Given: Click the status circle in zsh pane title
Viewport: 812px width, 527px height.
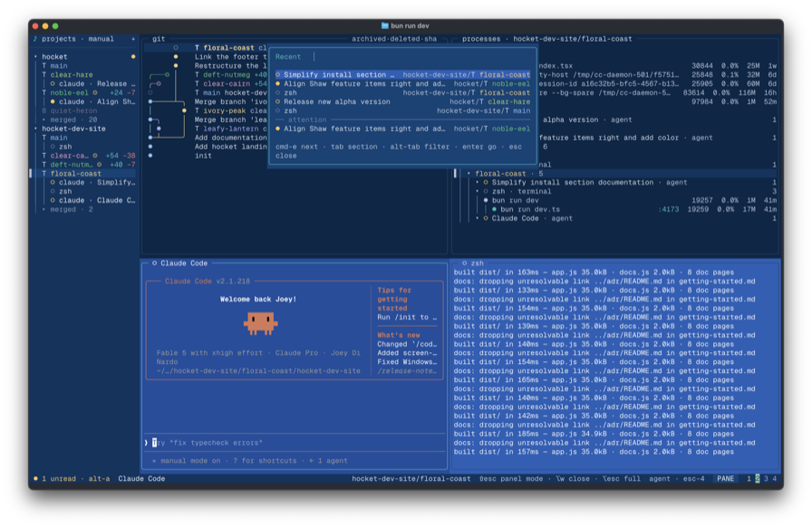Looking at the screenshot, I should pyautogui.click(x=464, y=263).
